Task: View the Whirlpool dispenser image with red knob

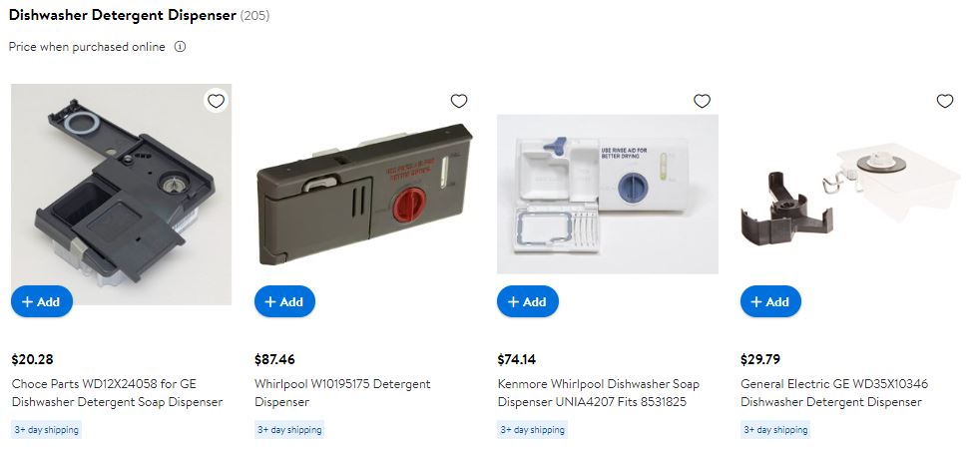Action: 364,195
